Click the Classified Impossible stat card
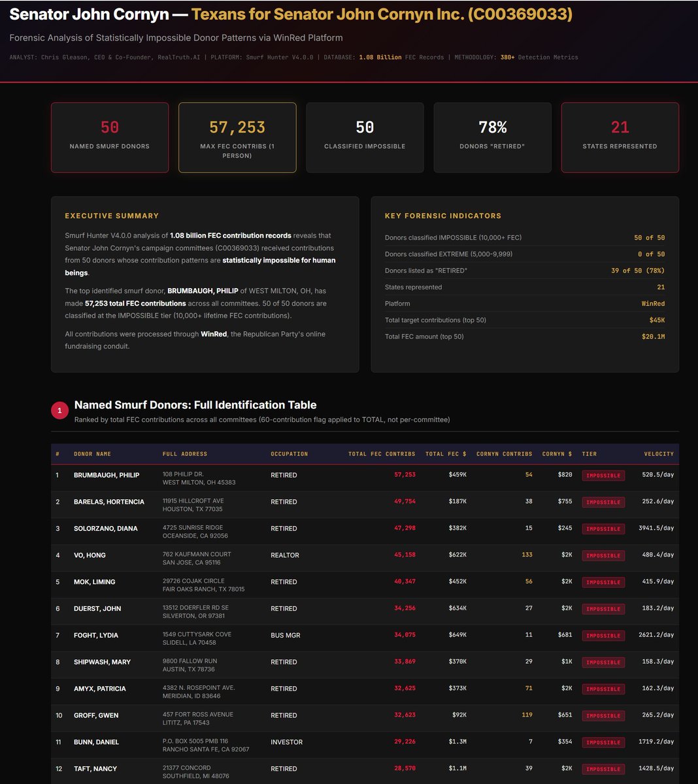This screenshot has height=784, width=698. click(365, 137)
